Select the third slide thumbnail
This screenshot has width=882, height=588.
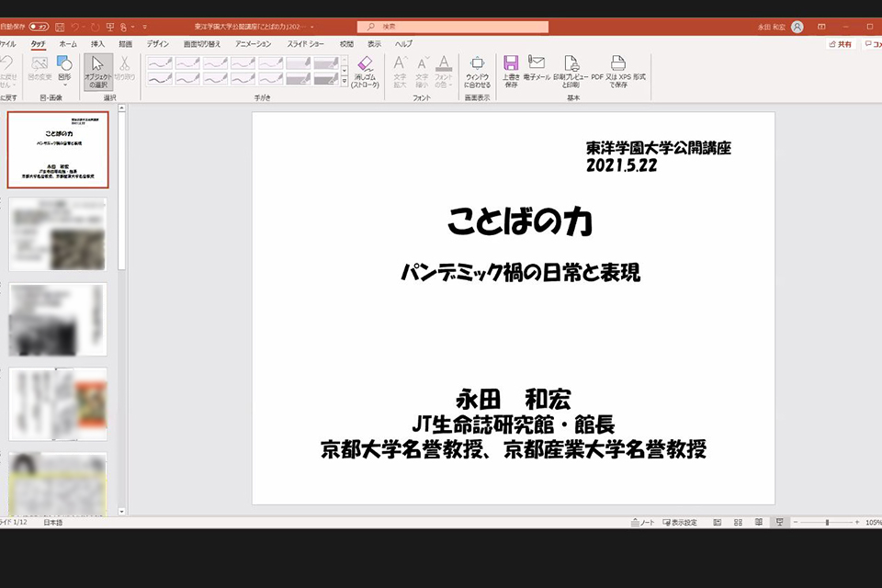pyautogui.click(x=58, y=319)
